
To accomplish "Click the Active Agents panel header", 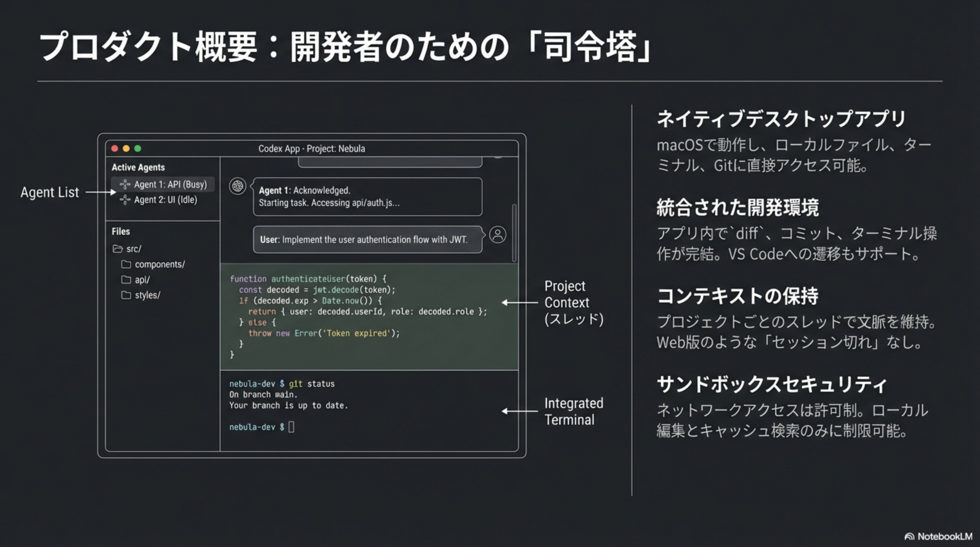I will point(138,167).
